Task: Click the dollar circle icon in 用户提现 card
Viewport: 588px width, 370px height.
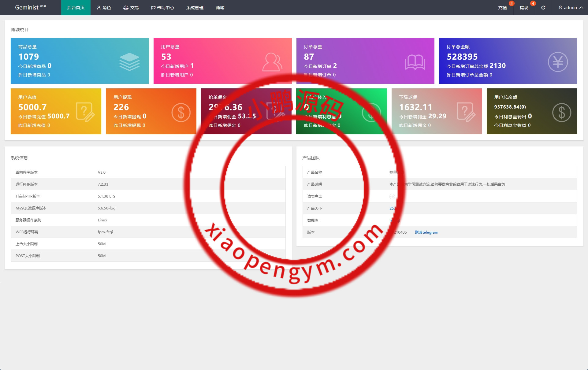Action: coord(181,113)
